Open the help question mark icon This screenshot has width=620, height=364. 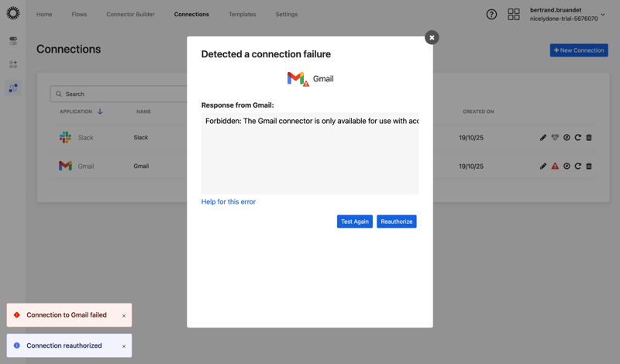pos(491,15)
